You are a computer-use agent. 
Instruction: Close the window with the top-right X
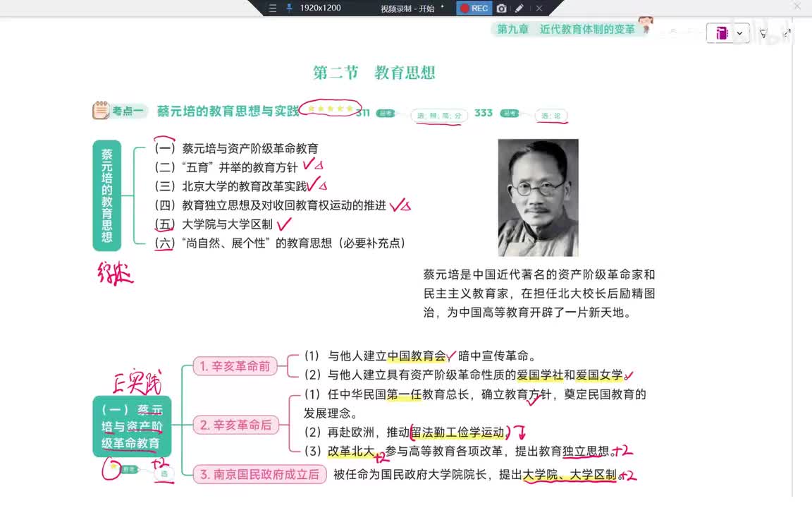click(x=797, y=6)
